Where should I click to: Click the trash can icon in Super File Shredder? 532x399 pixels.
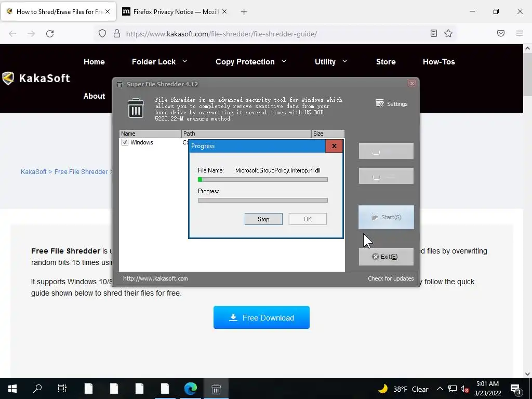[136, 108]
